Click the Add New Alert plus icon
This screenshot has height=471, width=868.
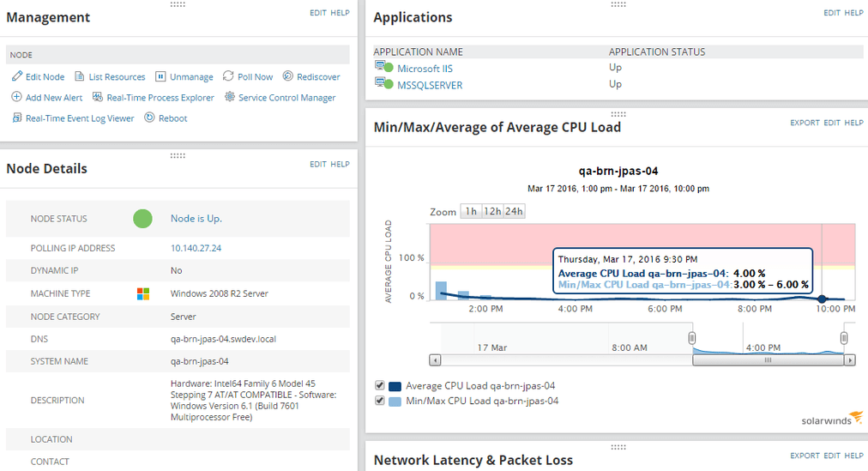click(17, 97)
